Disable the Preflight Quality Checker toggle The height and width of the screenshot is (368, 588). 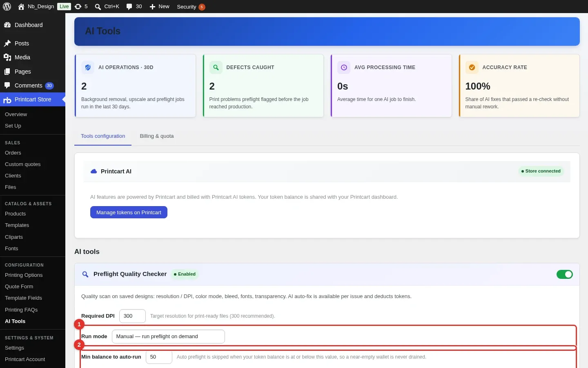click(x=565, y=274)
